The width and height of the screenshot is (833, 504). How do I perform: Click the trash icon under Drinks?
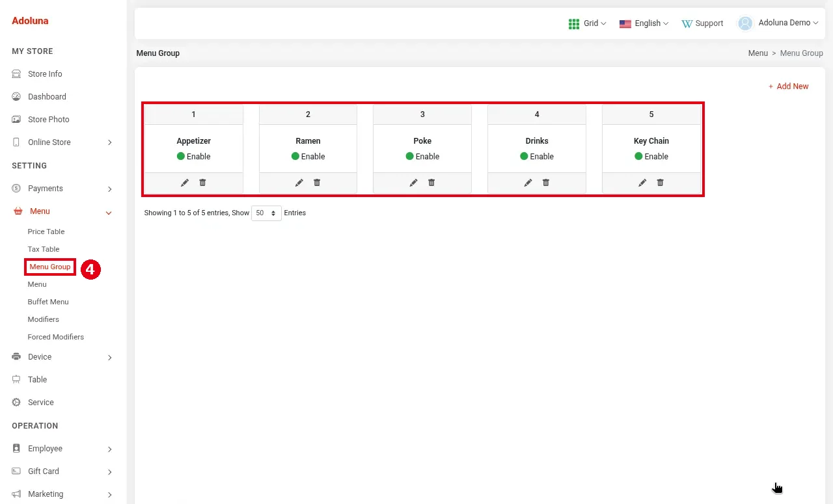546,183
